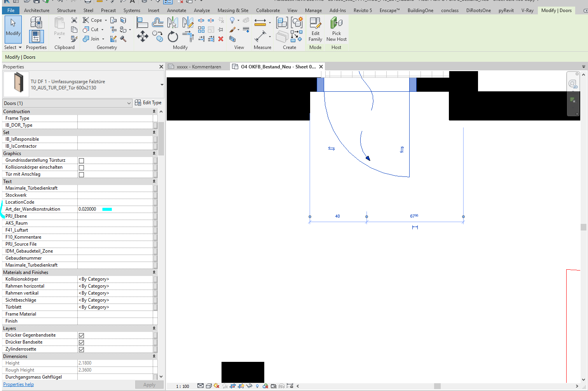Switch to xxxxx - Kommentaren view tab

click(x=199, y=67)
